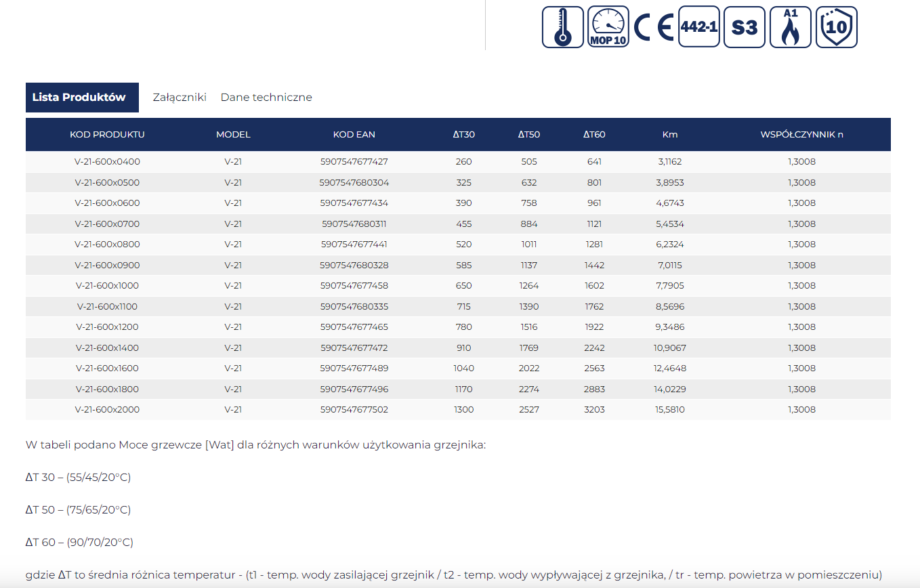Click the KOD EAN column header

354,135
